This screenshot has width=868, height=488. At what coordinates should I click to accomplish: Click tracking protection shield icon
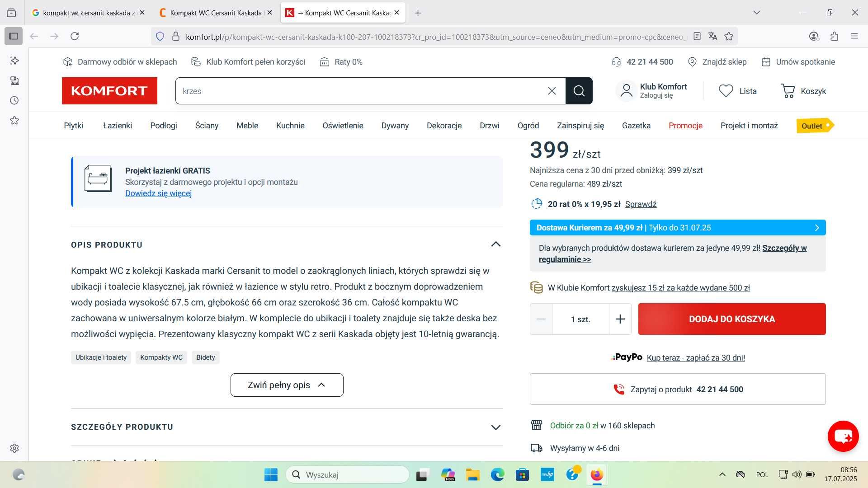[x=160, y=37]
